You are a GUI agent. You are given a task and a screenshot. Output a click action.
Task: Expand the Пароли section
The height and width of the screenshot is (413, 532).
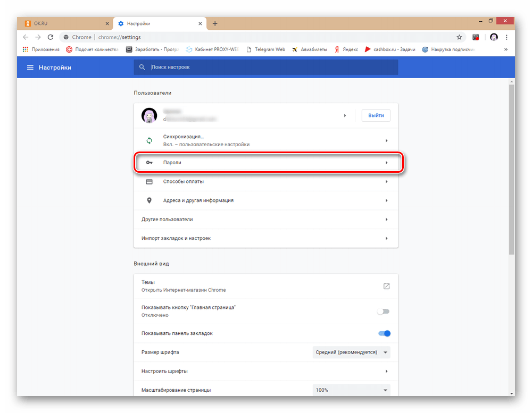click(x=266, y=163)
